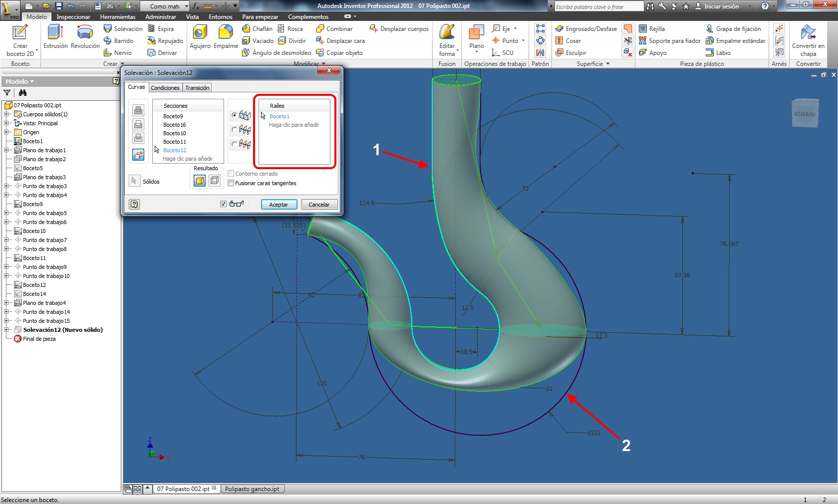Choose the solid Resultado output button
This screenshot has height=504, width=838.
200,181
